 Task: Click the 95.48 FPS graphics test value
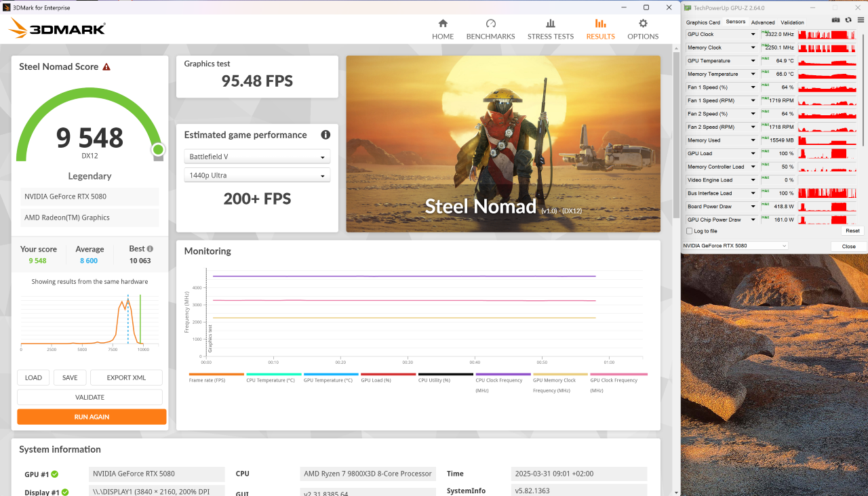point(257,81)
